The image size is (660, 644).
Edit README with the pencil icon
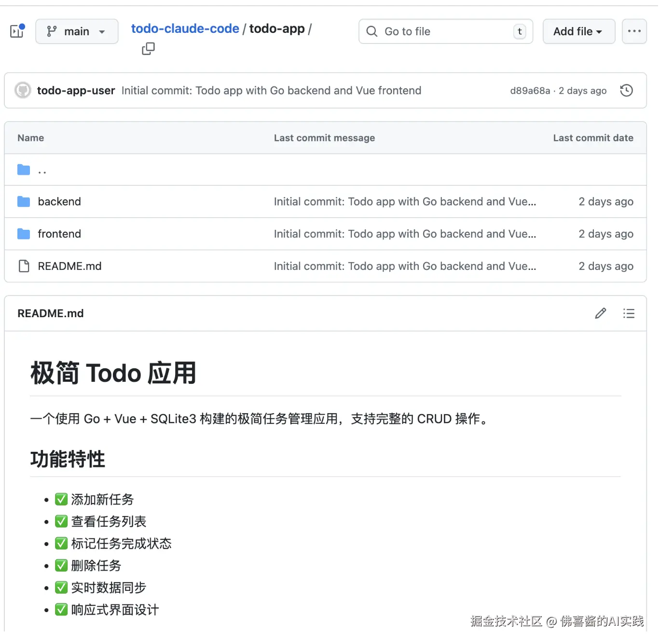pos(600,313)
